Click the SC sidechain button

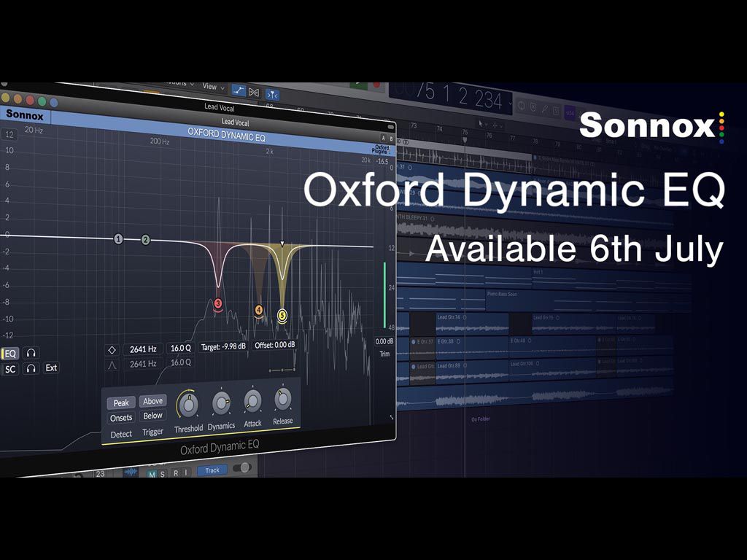(9, 369)
